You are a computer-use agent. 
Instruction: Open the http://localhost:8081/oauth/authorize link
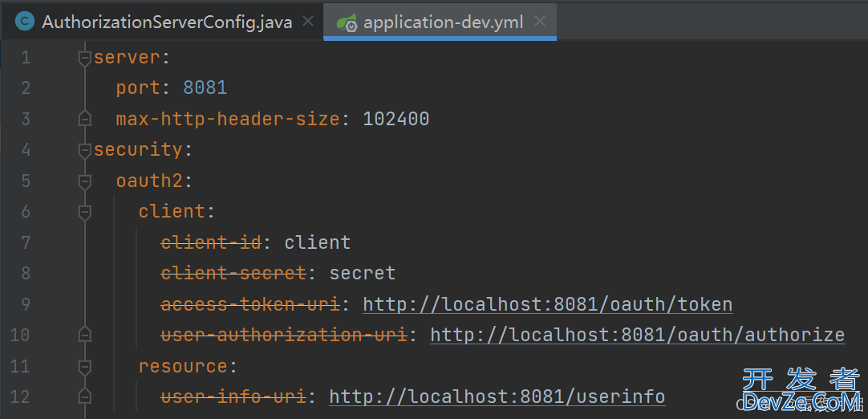[638, 336]
